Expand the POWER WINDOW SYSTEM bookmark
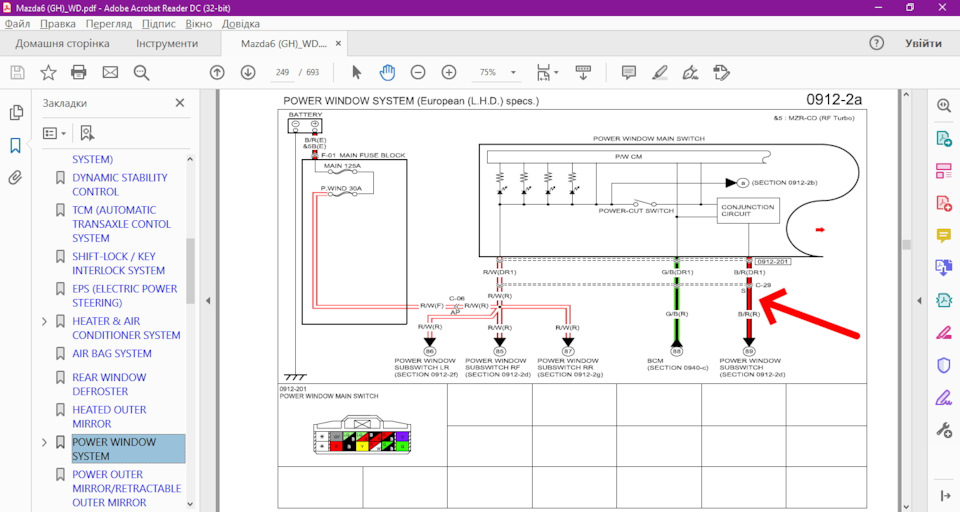 44,442
